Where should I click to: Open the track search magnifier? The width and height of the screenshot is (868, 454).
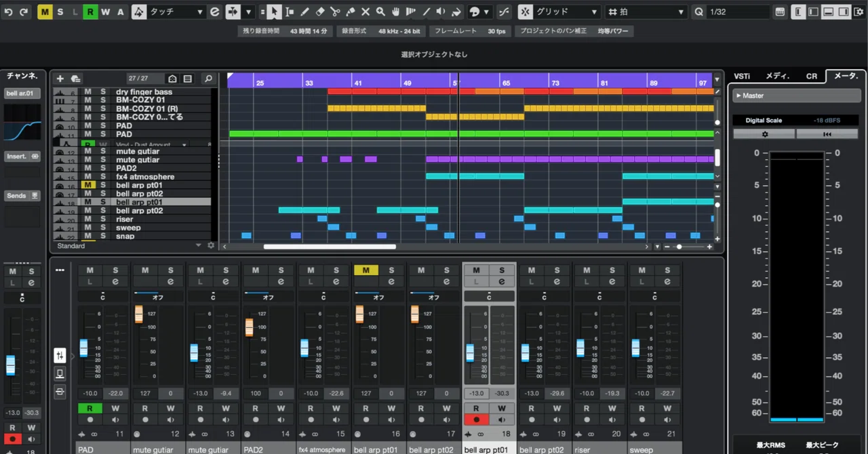point(208,79)
